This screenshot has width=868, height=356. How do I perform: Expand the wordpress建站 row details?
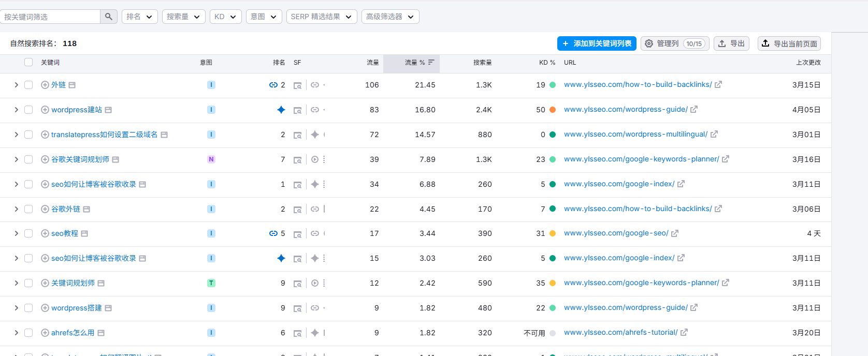click(x=16, y=110)
